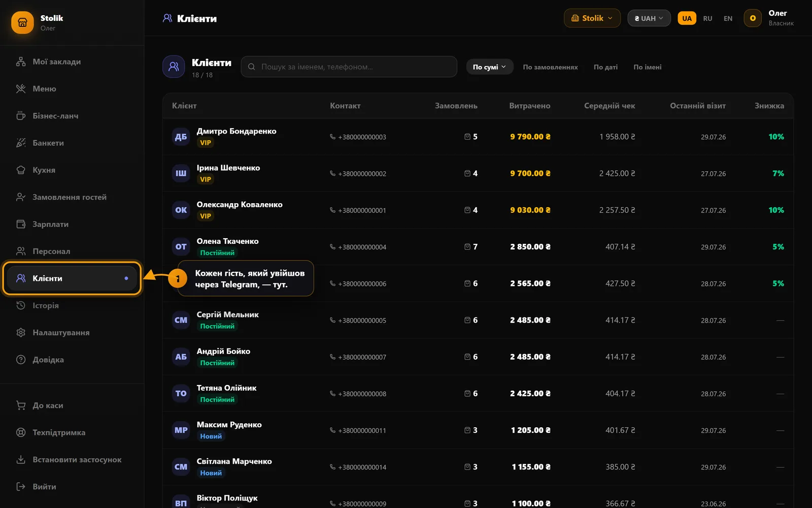Click phone number +380000000003
This screenshot has width=812, height=508.
point(362,137)
